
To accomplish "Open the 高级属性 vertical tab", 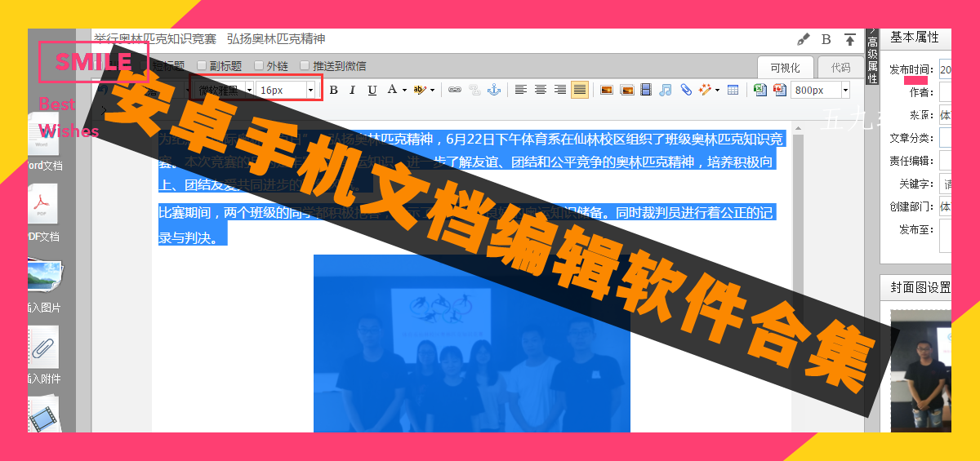I will pos(872,57).
